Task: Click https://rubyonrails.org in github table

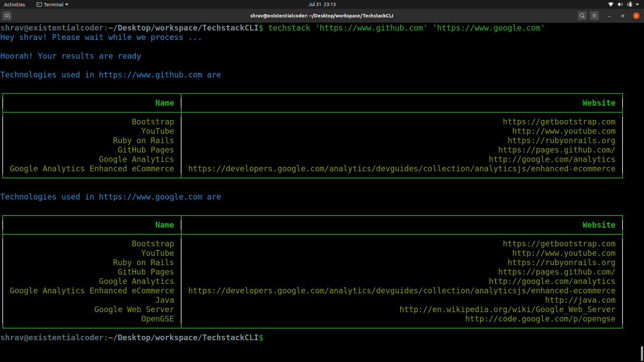Action: click(561, 141)
